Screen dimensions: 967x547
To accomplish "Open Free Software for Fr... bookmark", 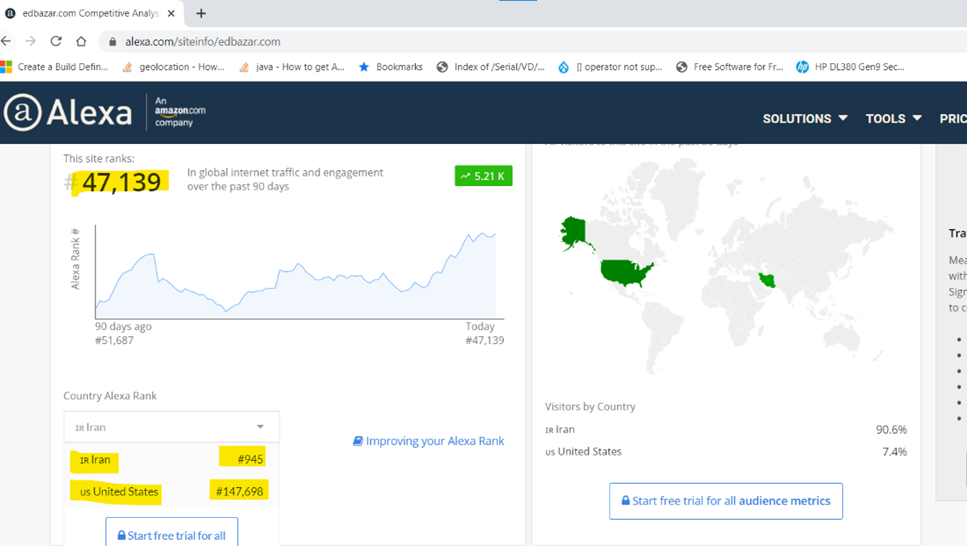I will click(730, 67).
